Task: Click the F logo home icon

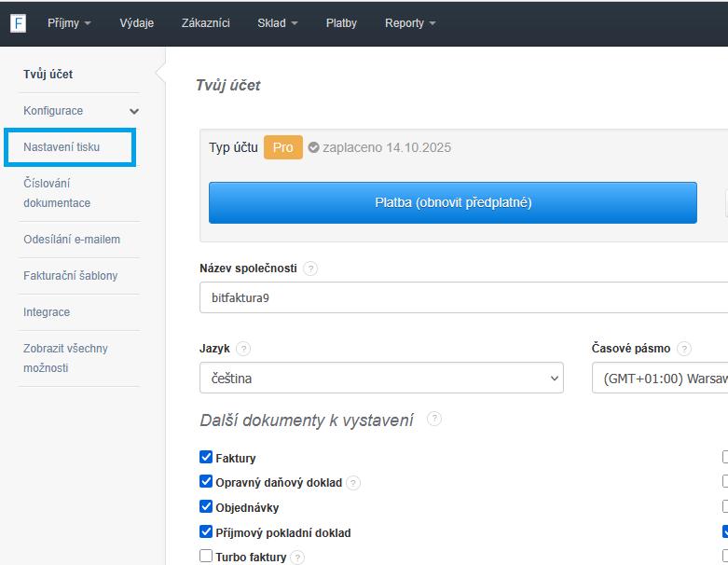Action: [x=18, y=23]
